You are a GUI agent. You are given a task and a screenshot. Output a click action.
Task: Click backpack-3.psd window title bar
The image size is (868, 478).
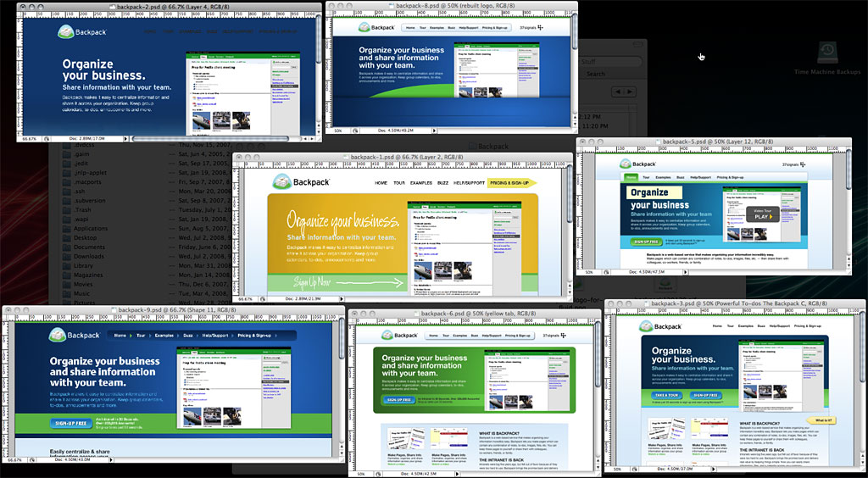click(735, 303)
